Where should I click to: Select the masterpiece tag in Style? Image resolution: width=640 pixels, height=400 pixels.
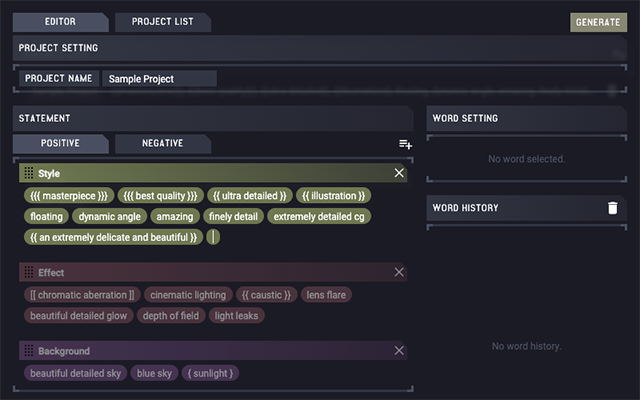(x=69, y=195)
